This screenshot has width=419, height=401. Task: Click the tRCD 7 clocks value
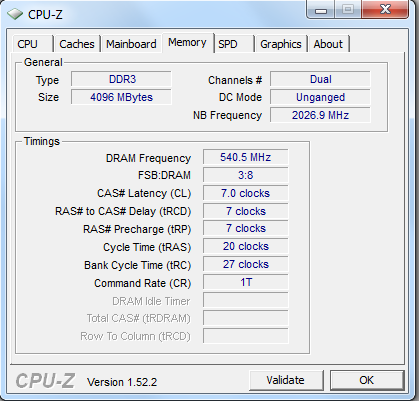point(246,211)
